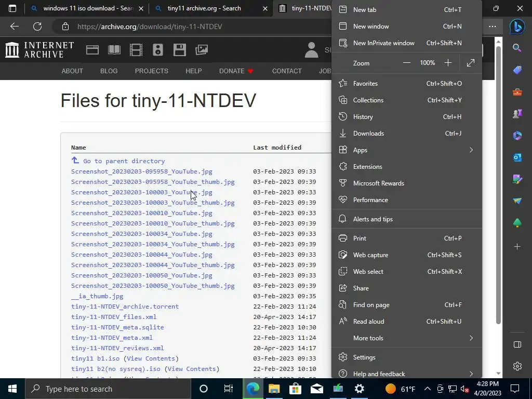Image resolution: width=532 pixels, height=399 pixels.
Task: Open taskbar Settings gear app
Action: click(360, 389)
